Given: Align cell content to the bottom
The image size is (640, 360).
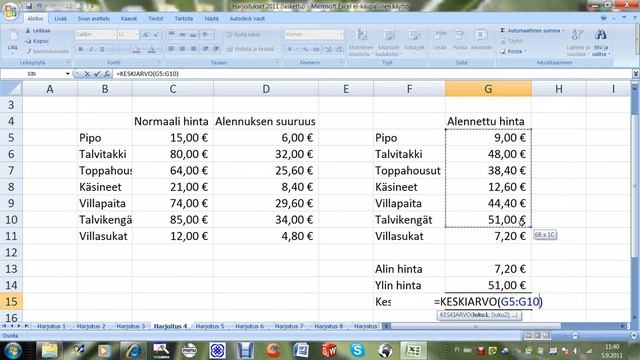Looking at the screenshot, I should (x=193, y=34).
